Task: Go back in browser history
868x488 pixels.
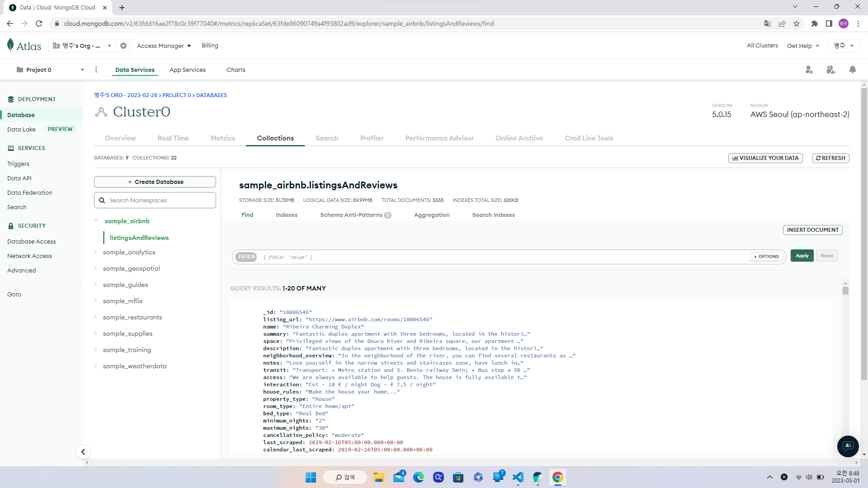Action: [x=10, y=23]
